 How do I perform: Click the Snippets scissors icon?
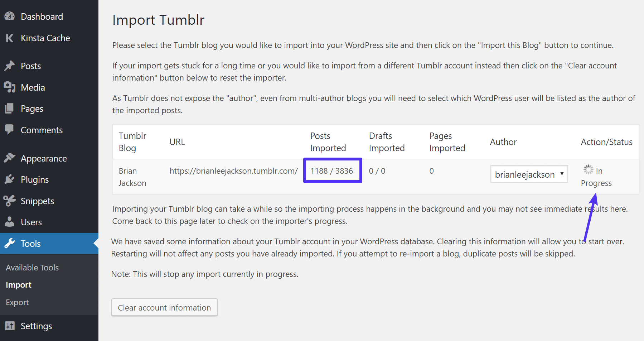point(10,201)
